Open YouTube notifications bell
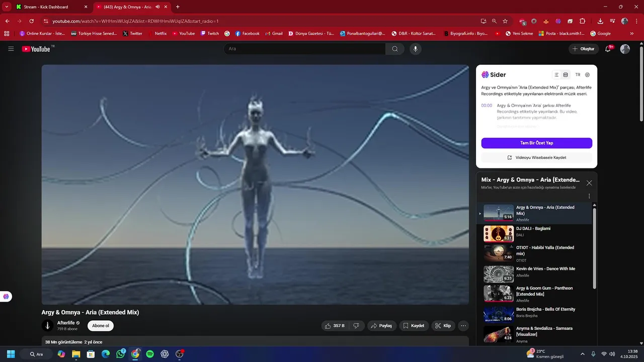The image size is (644, 362). (608, 49)
